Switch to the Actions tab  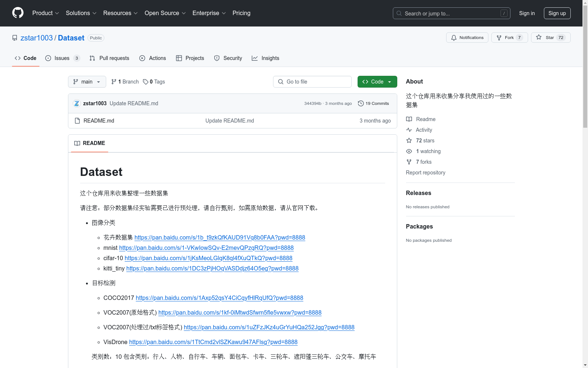coord(153,58)
